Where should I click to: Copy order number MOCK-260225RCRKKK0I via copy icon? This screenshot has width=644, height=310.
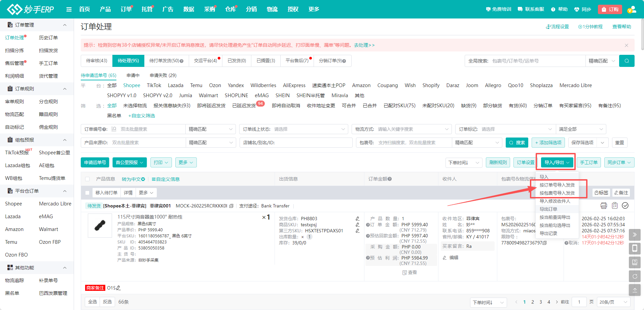click(231, 206)
